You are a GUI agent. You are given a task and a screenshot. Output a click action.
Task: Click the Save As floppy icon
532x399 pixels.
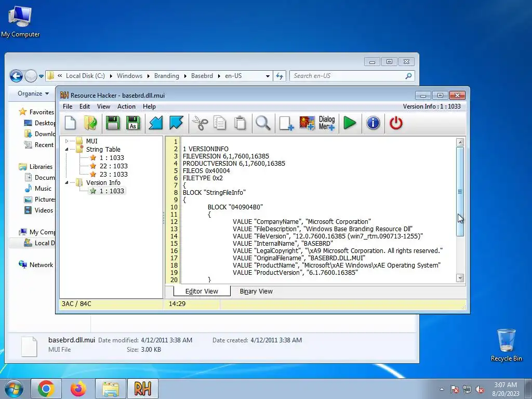tap(133, 123)
